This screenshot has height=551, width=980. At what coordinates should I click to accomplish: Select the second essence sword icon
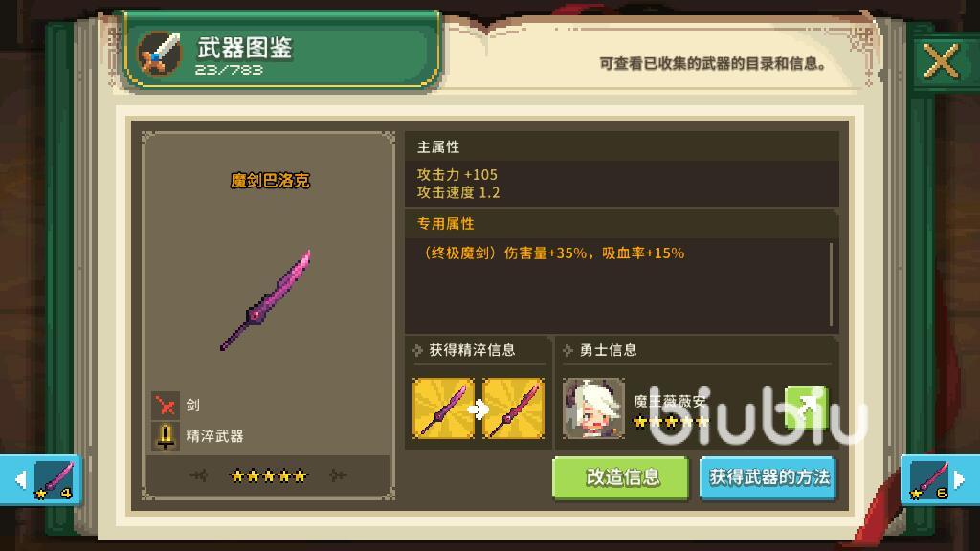[513, 408]
